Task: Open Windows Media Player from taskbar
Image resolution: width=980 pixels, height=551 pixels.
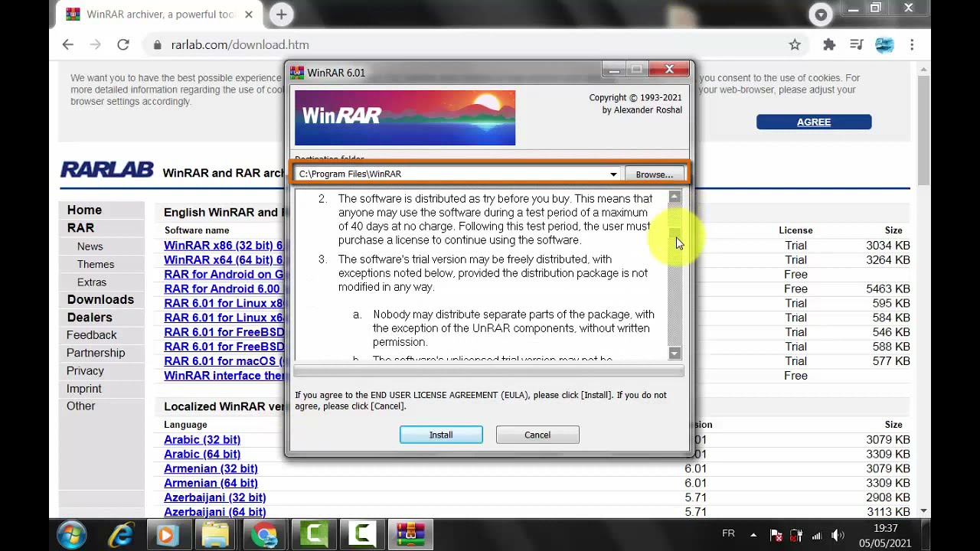Action: pyautogui.click(x=167, y=534)
